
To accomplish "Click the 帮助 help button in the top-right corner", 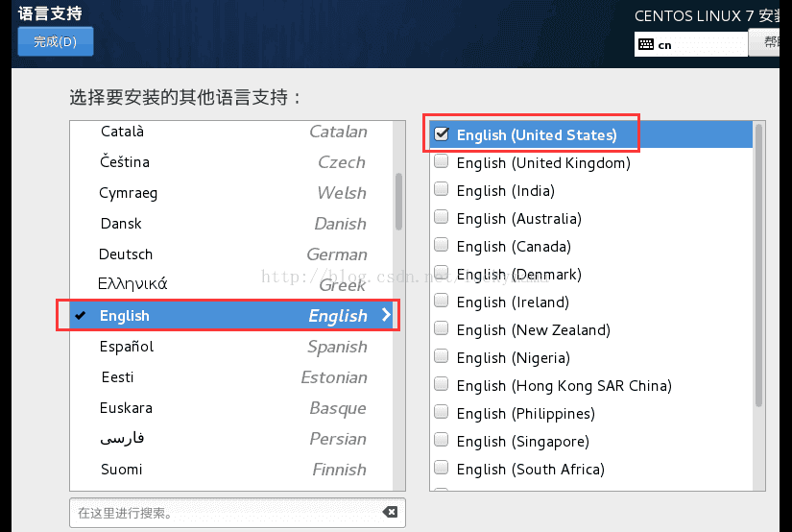I will tap(765, 42).
